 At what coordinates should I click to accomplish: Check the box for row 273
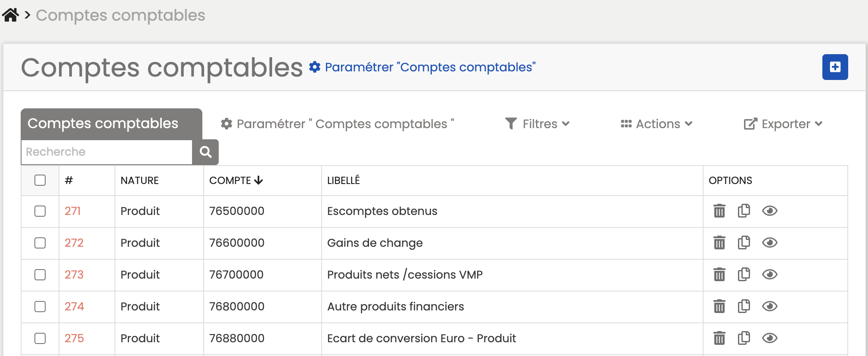(40, 275)
